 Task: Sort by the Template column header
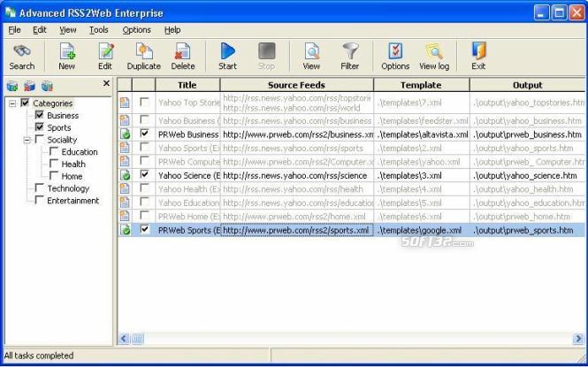[x=421, y=85]
